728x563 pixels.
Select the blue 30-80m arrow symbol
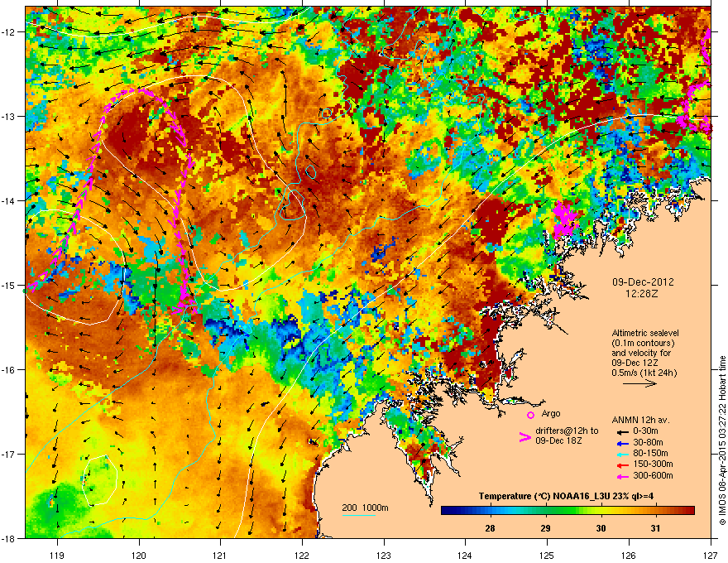[622, 443]
